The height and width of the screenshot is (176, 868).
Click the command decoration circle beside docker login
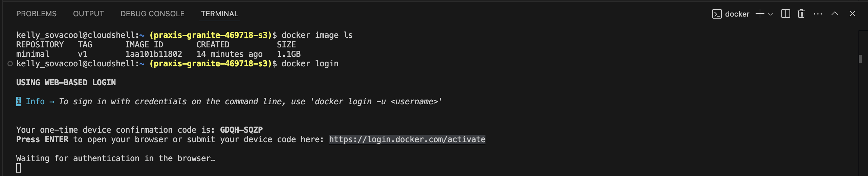pyautogui.click(x=10, y=64)
